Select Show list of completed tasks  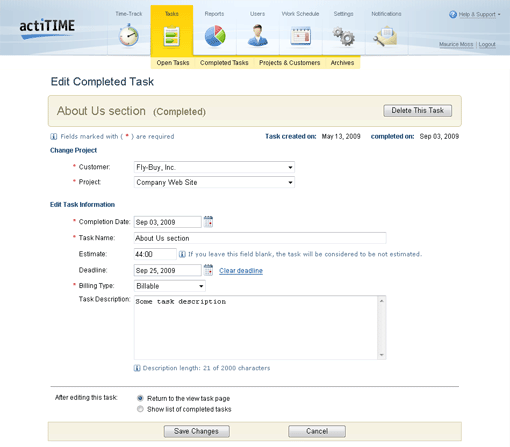tap(140, 409)
